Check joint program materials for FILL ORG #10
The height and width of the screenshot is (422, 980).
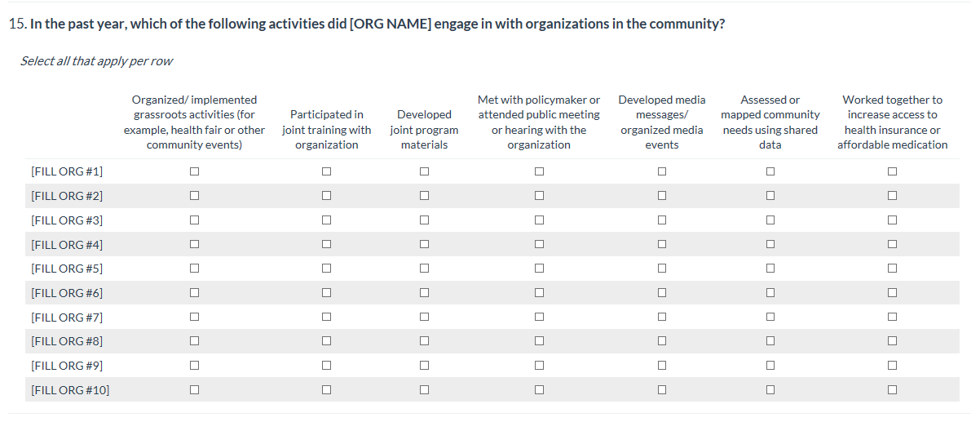pos(424,389)
